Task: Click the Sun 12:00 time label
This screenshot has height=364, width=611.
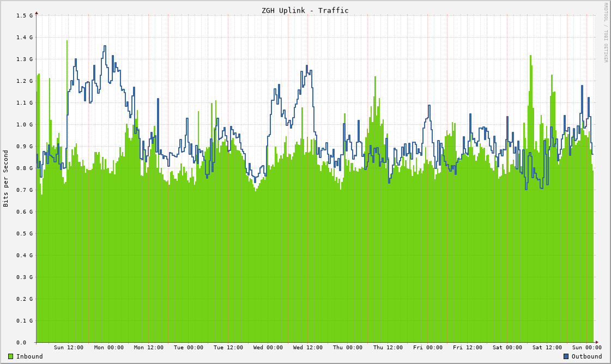Action: coord(69,348)
